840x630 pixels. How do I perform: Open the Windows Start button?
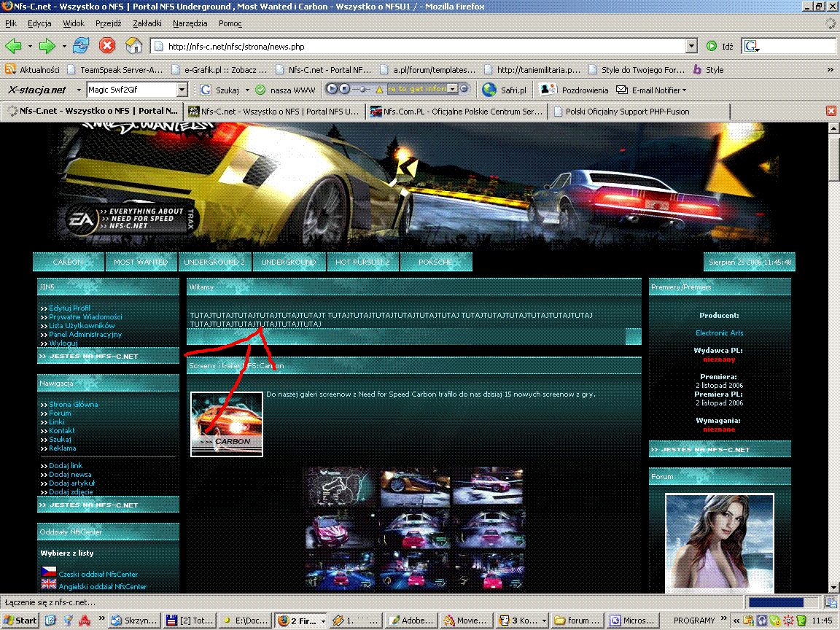[x=20, y=621]
